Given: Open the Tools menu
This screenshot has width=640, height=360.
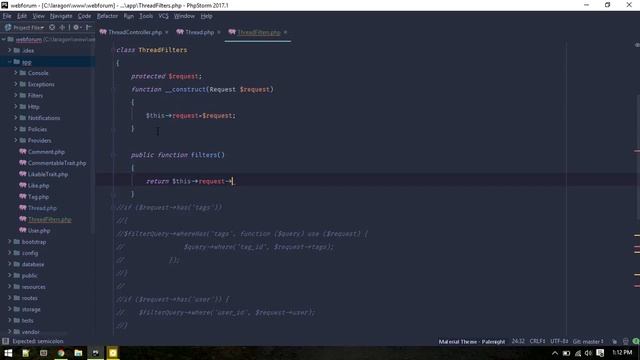Looking at the screenshot, I should tap(146, 16).
